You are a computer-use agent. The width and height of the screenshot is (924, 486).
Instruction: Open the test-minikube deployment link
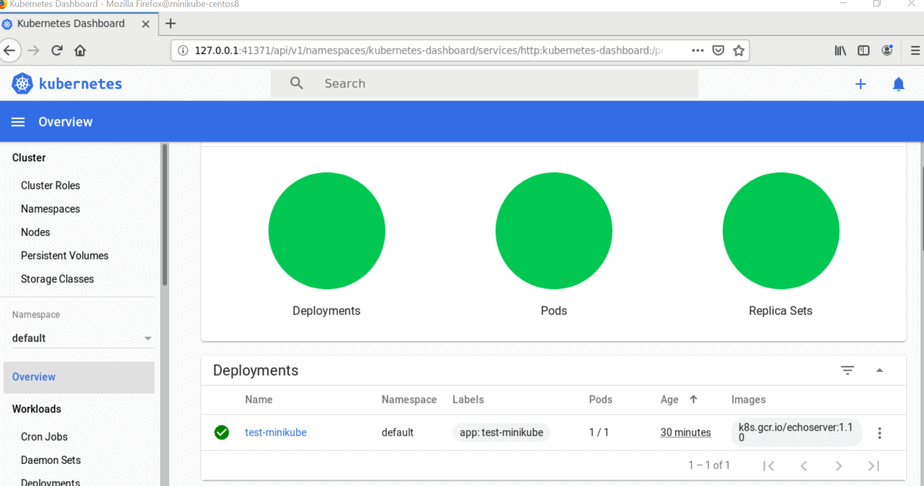tap(276, 433)
